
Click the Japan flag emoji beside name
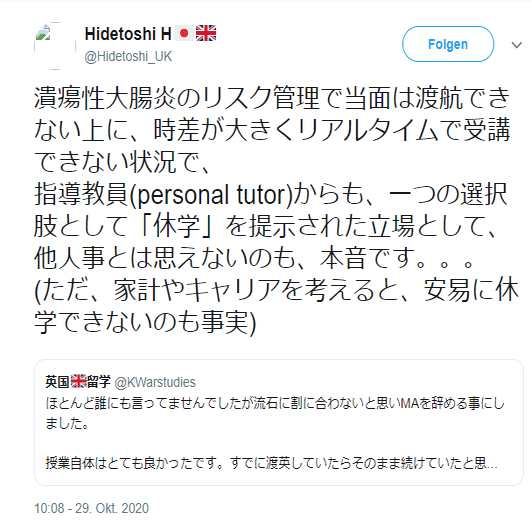pos(184,33)
